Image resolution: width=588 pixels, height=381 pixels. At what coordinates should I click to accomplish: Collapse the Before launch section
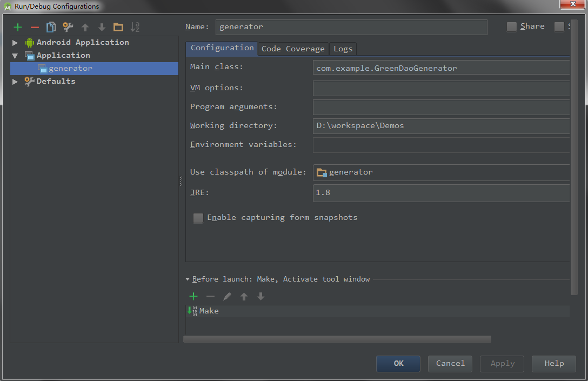pyautogui.click(x=188, y=279)
